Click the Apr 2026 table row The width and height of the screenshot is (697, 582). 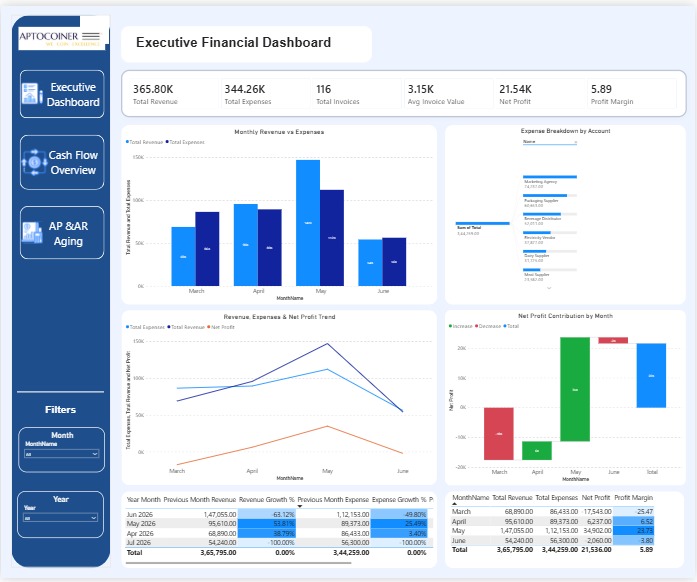click(x=279, y=533)
